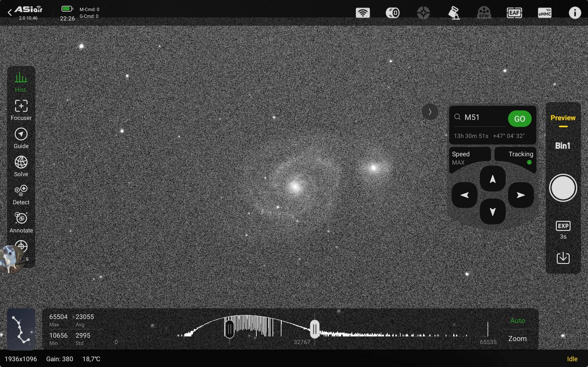The width and height of the screenshot is (588, 367).
Task: Click the Gain: 380 status entry
Action: pos(60,359)
